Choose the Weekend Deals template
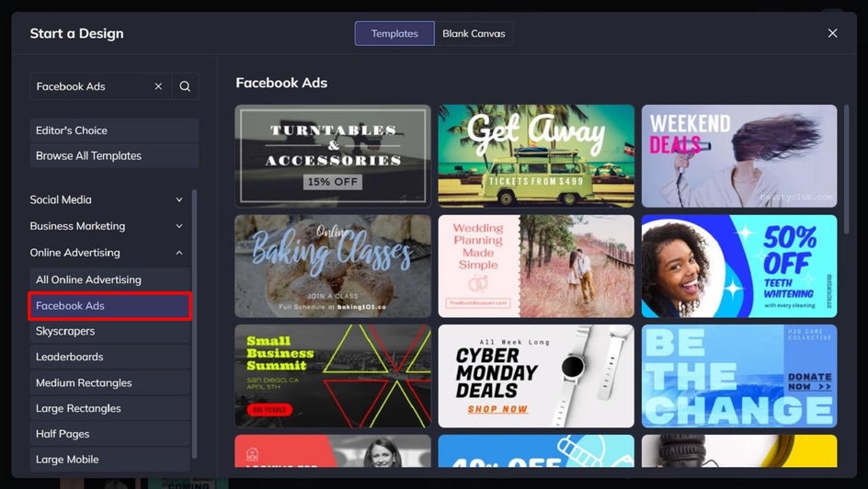 (739, 156)
